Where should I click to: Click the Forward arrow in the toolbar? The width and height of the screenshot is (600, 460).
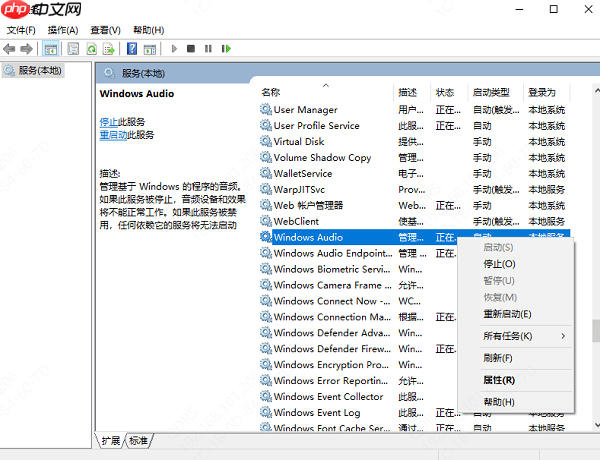click(27, 48)
